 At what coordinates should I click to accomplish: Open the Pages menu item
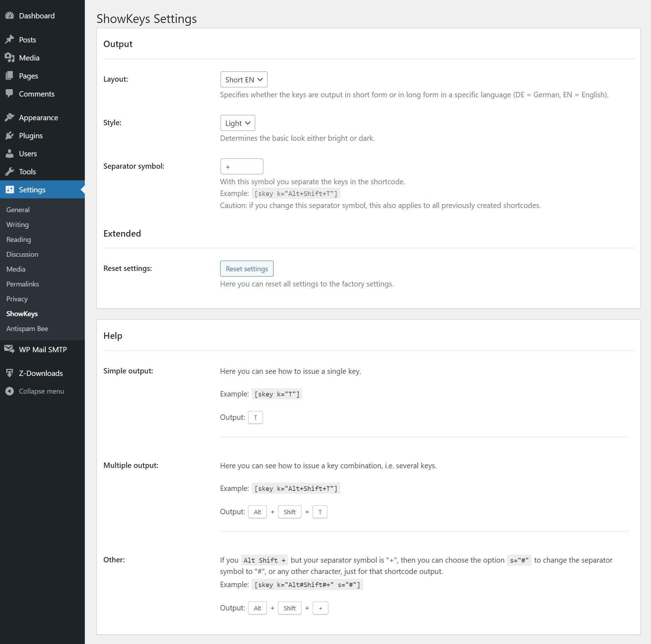[28, 76]
